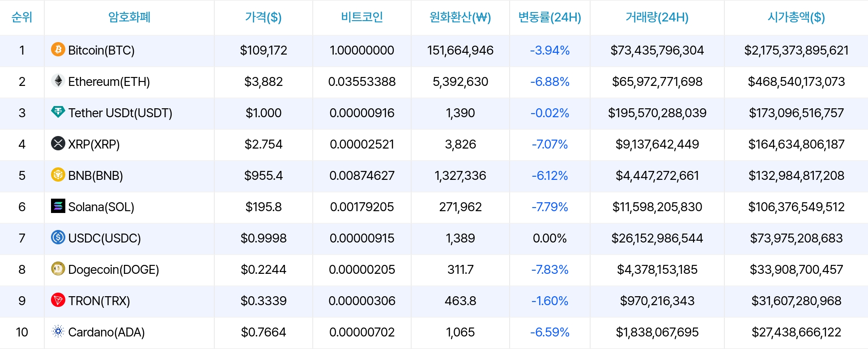Select Bitcoin market cap $2,175,373,895,621
Viewport: 868px width, 349px height.
pos(796,50)
